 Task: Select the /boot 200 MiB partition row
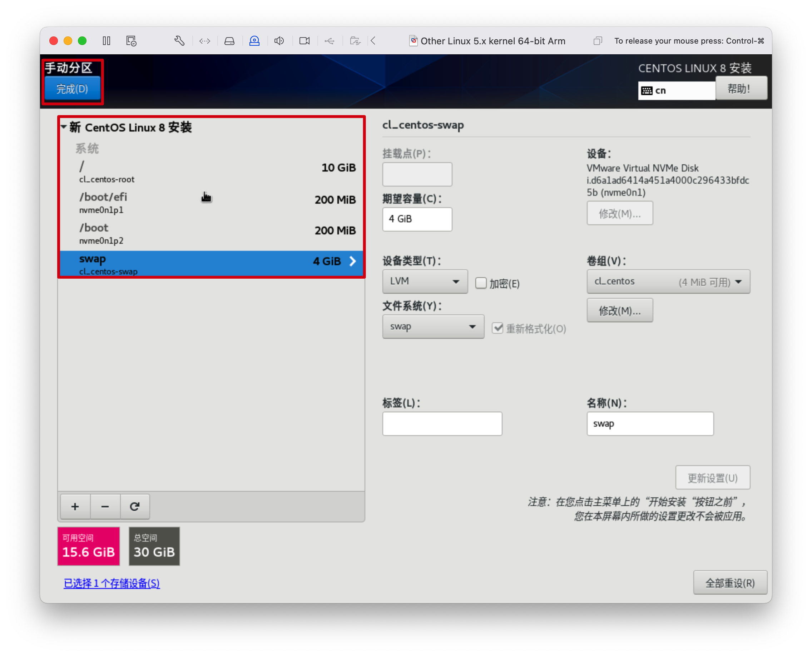211,234
